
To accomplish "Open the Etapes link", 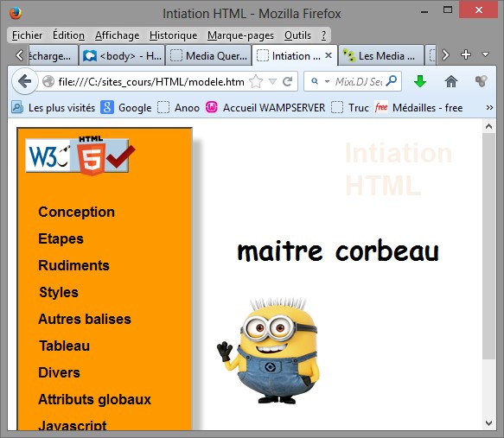I will [61, 239].
